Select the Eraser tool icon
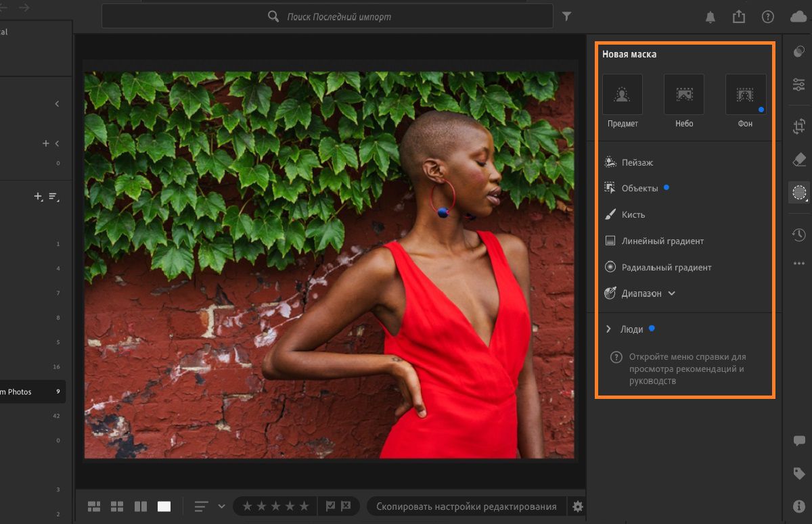812x524 pixels. [x=798, y=160]
